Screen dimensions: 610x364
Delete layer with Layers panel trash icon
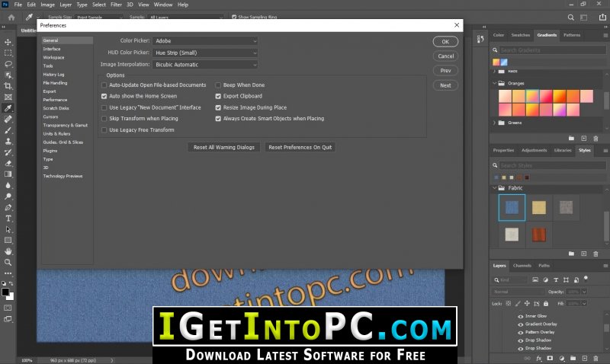coord(596,359)
